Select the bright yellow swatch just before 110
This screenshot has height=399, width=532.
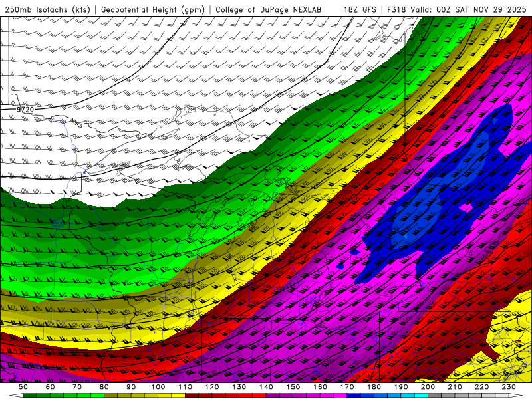(178, 396)
